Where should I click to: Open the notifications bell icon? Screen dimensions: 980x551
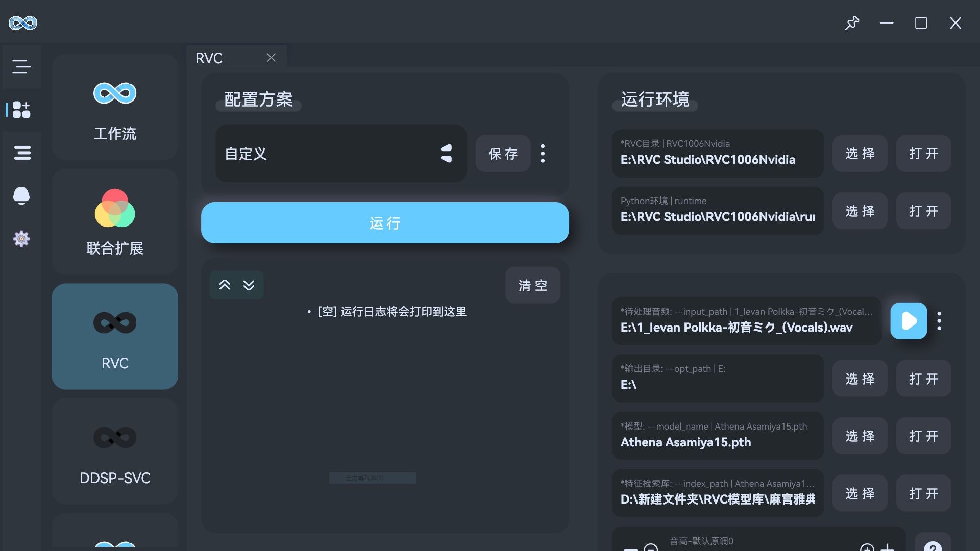[21, 195]
